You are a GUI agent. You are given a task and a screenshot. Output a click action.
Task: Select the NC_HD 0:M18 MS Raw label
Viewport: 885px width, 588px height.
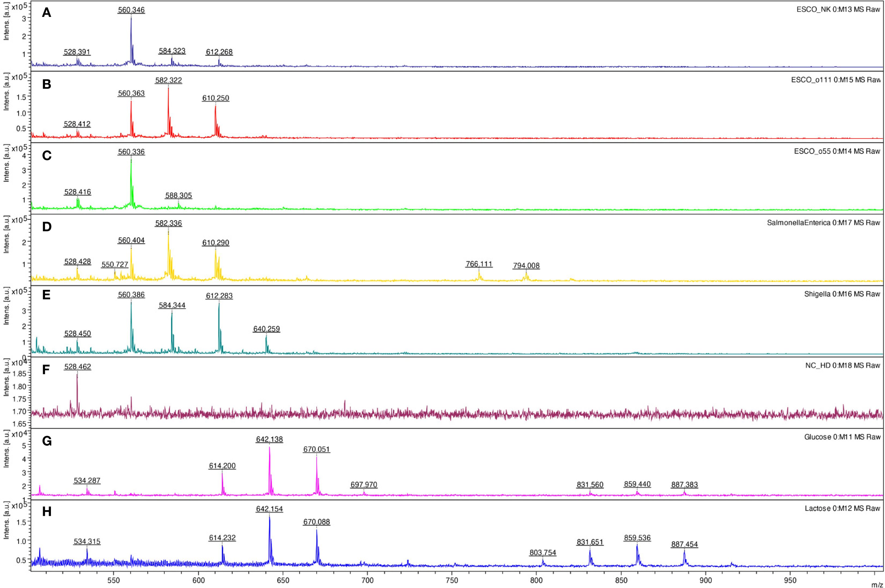tap(843, 365)
